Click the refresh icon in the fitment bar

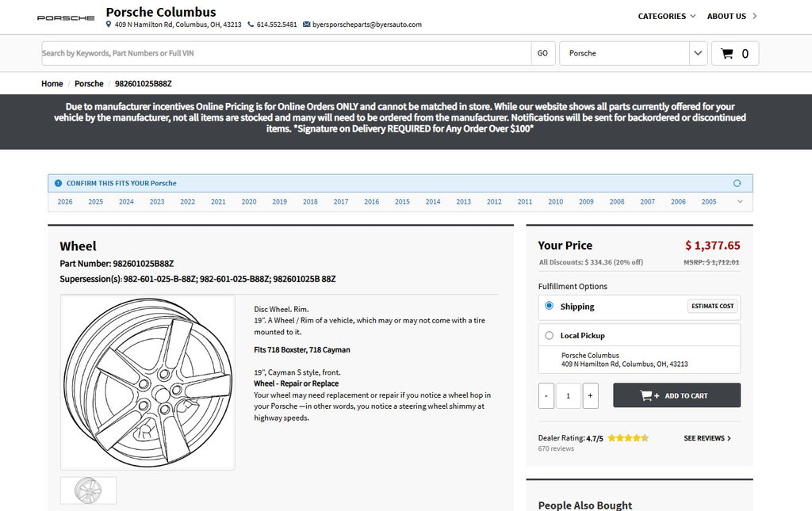click(737, 183)
